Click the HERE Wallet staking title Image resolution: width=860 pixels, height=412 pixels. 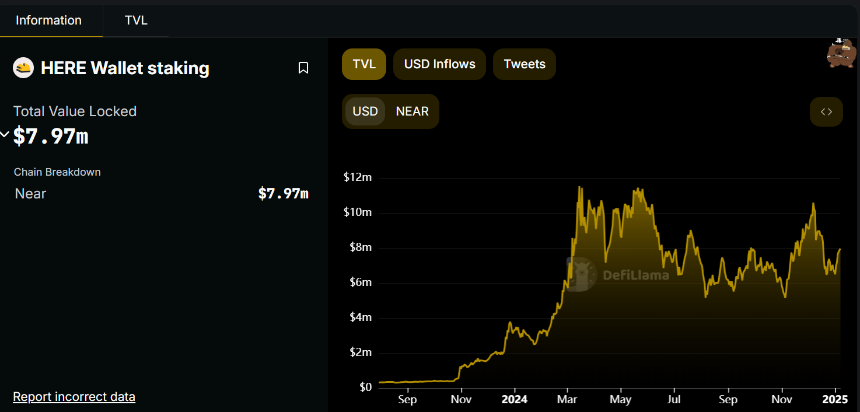[125, 68]
